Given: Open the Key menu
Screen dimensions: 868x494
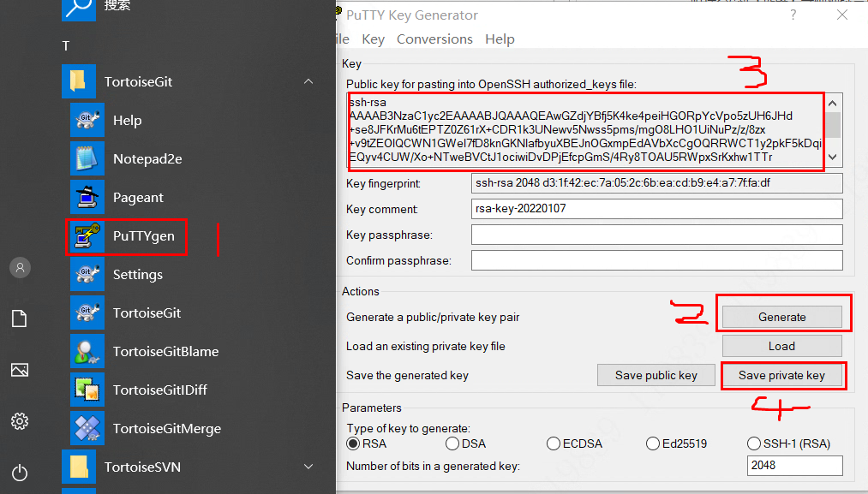Looking at the screenshot, I should pos(373,39).
